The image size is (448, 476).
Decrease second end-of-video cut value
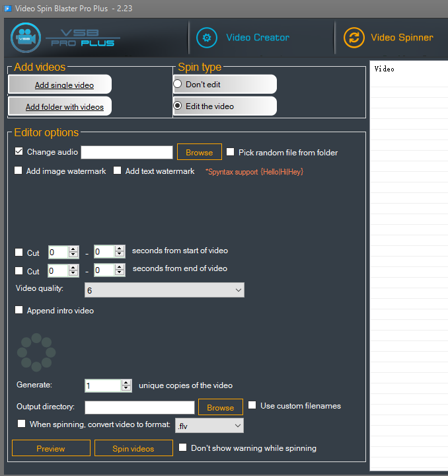(120, 273)
